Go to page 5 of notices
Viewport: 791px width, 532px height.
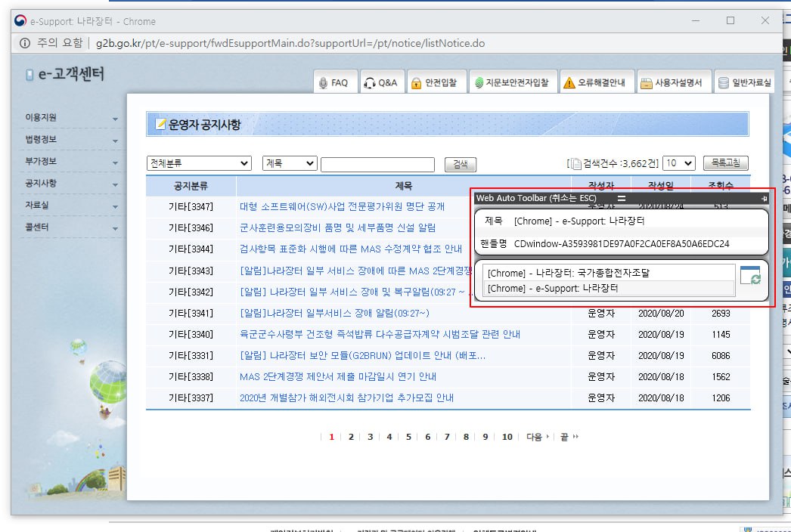(408, 438)
